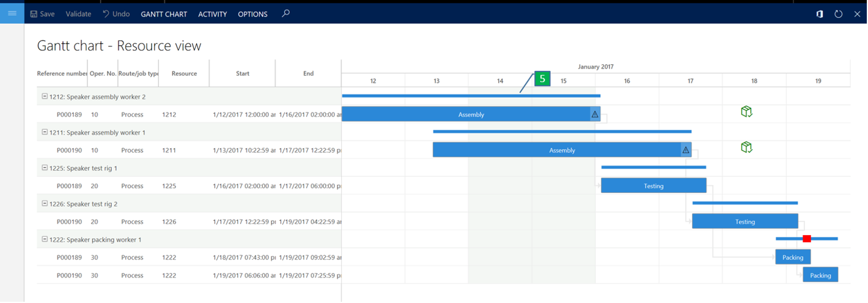The width and height of the screenshot is (868, 303).
Task: Open the hamburger navigation menu
Action: tap(12, 13)
